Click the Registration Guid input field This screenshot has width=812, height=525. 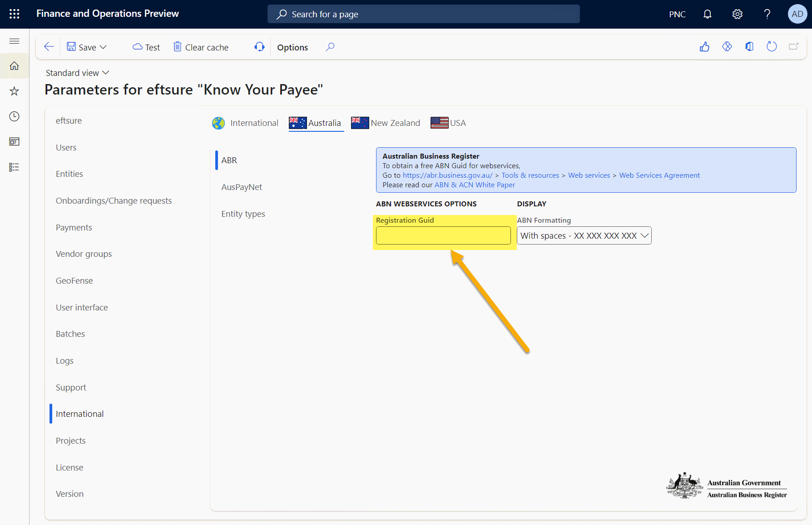pos(443,235)
